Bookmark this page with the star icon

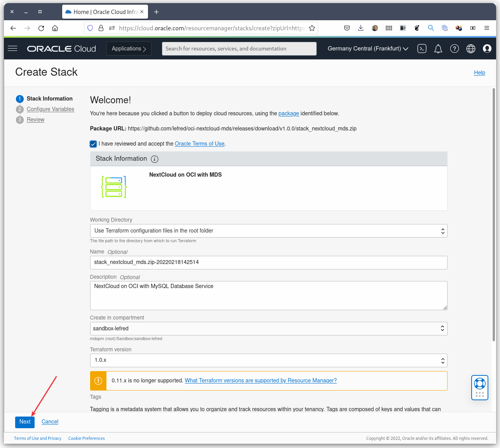312,28
